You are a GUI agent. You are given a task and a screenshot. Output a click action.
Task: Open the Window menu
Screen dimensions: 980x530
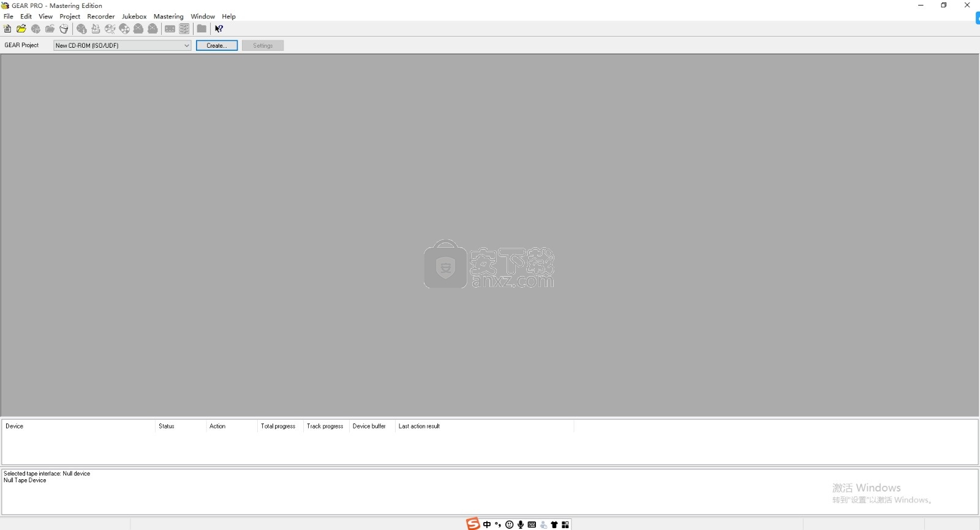tap(203, 17)
